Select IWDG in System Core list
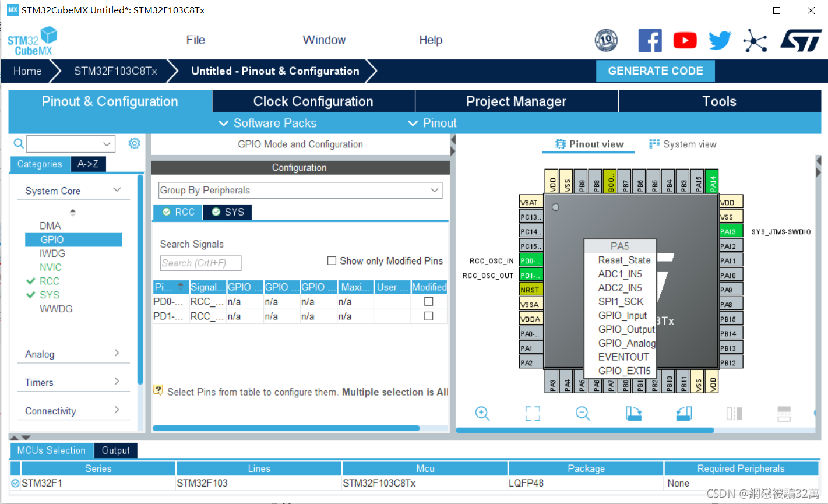Viewport: 828px width, 504px height. tap(52, 253)
